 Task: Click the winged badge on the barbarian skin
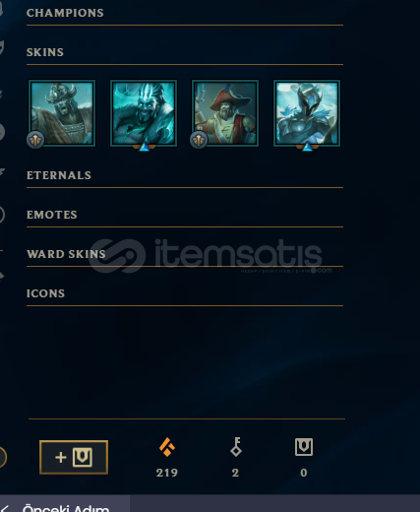[35, 140]
